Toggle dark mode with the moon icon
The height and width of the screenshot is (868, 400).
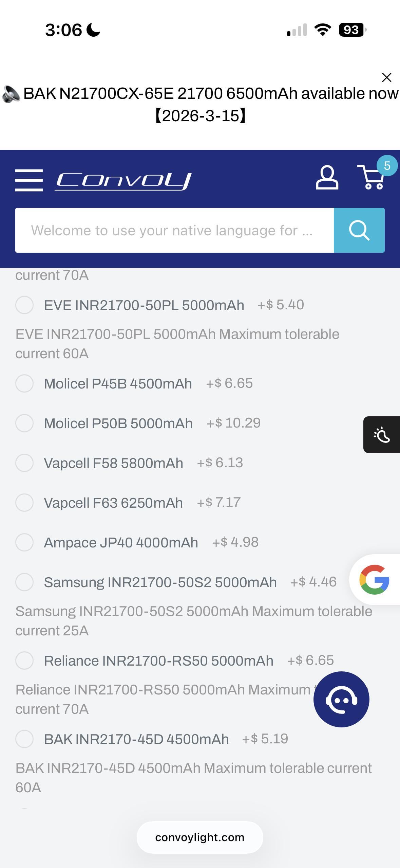coord(382,435)
